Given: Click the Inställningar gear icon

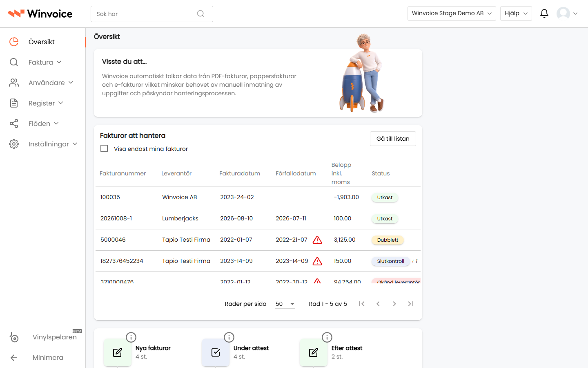Looking at the screenshot, I should point(14,144).
